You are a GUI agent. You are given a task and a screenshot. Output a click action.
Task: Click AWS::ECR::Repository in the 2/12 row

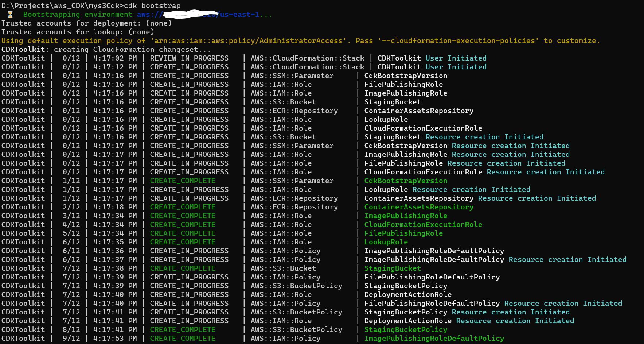point(294,207)
